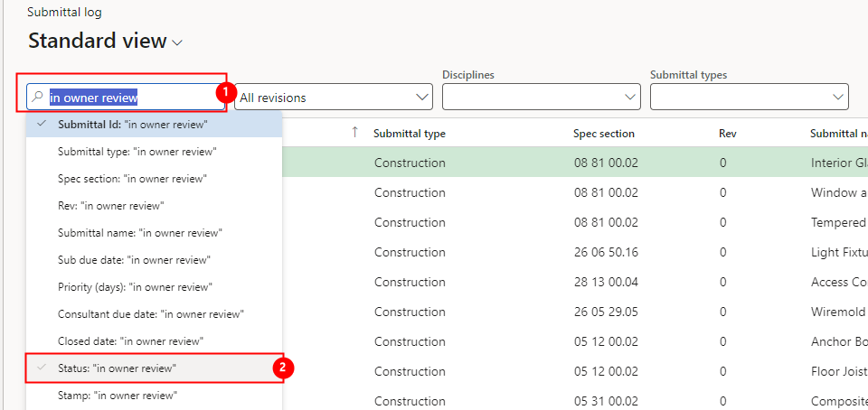Click the quick filter search input field

point(127,98)
